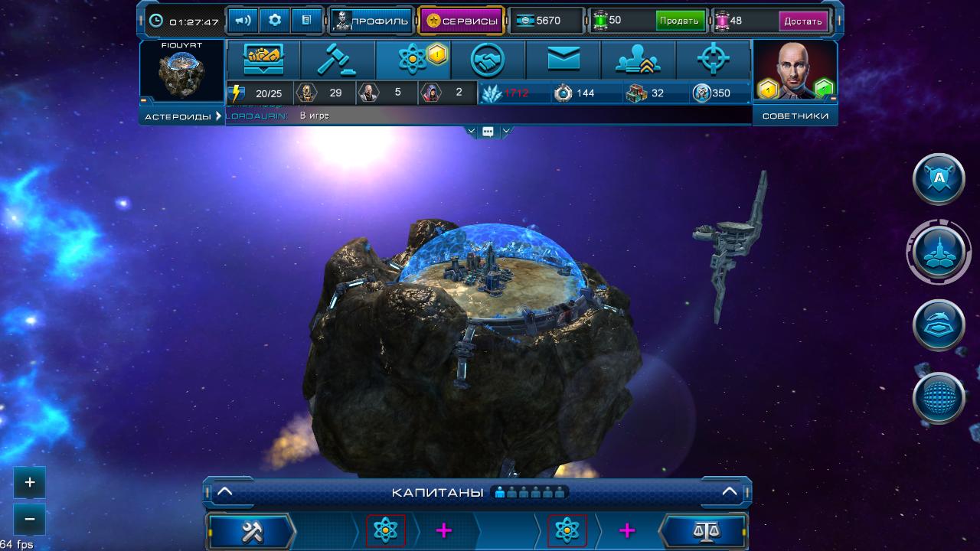Select the left science atom queue slot
This screenshot has height=551, width=980.
[x=386, y=530]
